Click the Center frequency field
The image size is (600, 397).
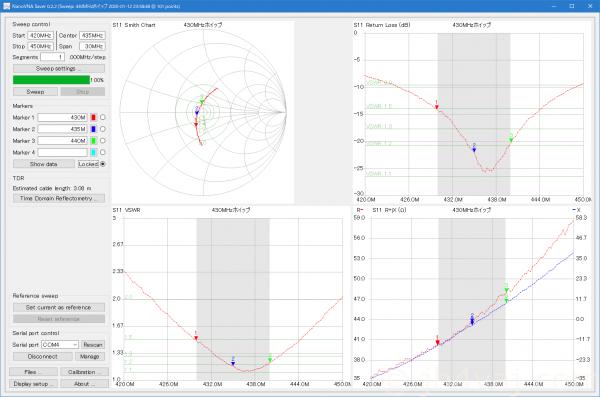(x=92, y=35)
